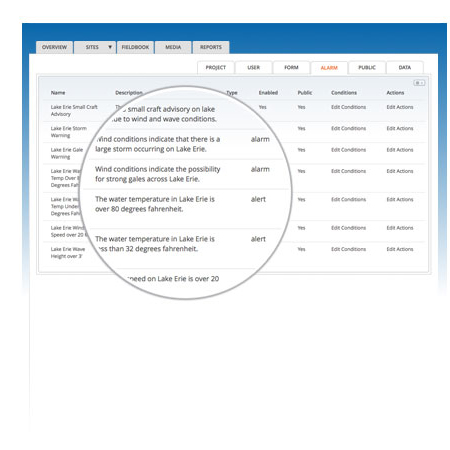This screenshot has width=450, height=450.
Task: Switch to the OVERVIEW tab
Action: 54,47
